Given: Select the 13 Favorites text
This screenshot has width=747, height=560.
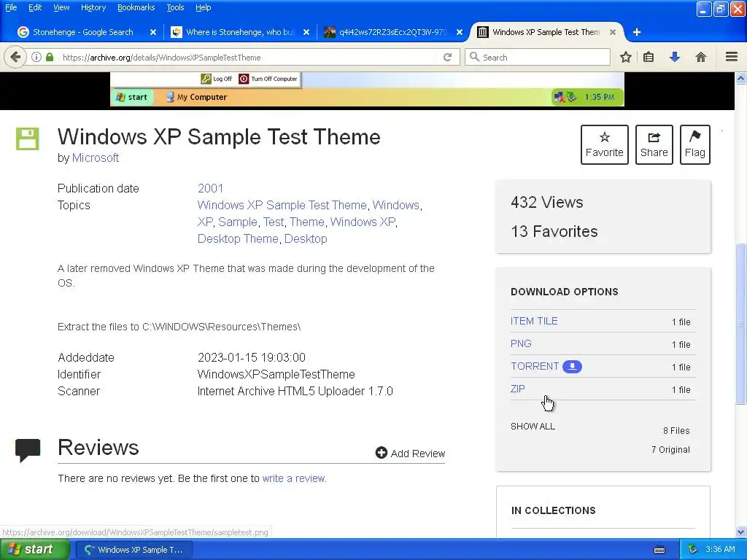Looking at the screenshot, I should (x=554, y=231).
